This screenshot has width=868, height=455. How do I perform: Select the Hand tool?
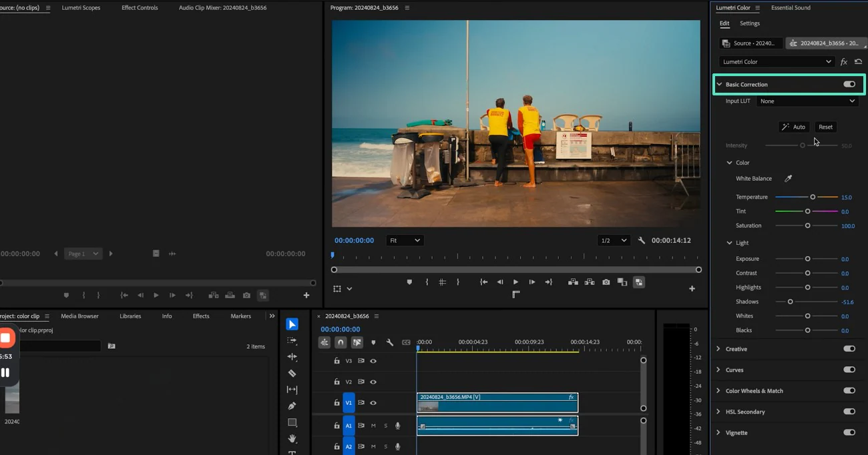[292, 438]
